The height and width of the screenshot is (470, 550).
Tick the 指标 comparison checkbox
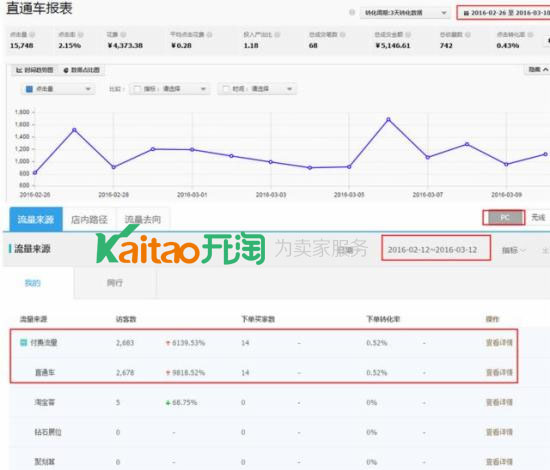click(x=137, y=89)
